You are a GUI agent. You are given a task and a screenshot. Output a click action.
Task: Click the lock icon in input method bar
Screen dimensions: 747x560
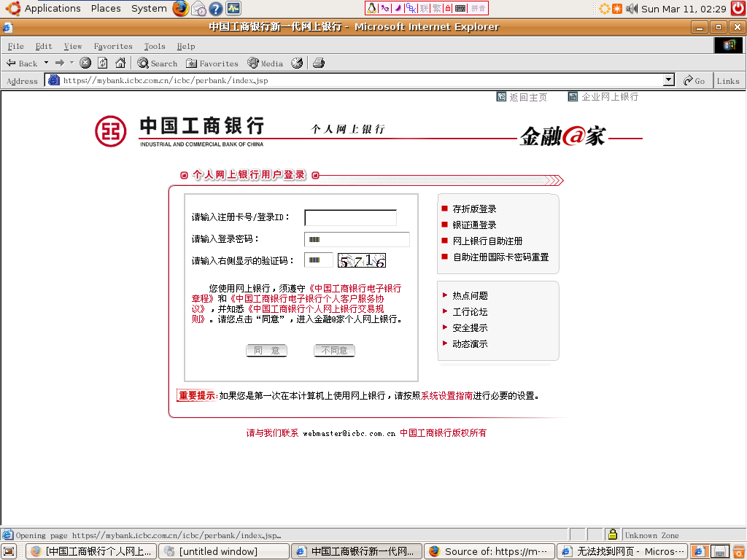click(x=449, y=8)
